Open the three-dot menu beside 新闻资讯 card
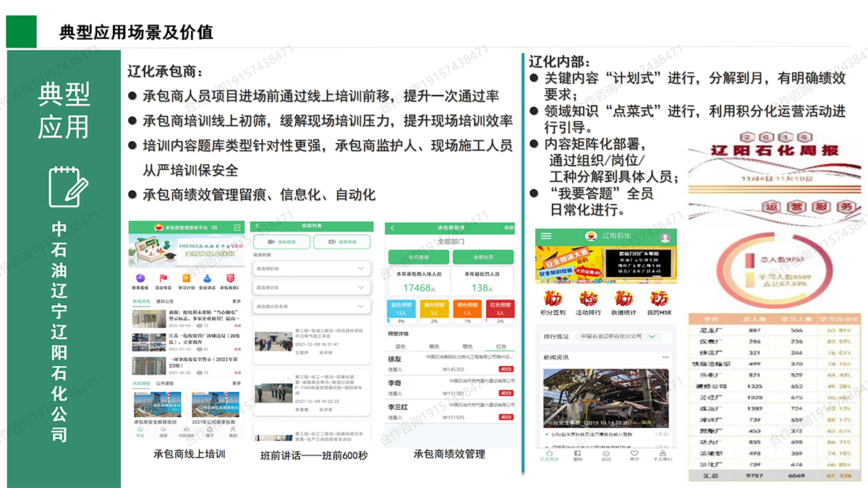Screen dimensions: 868x488 [666, 357]
